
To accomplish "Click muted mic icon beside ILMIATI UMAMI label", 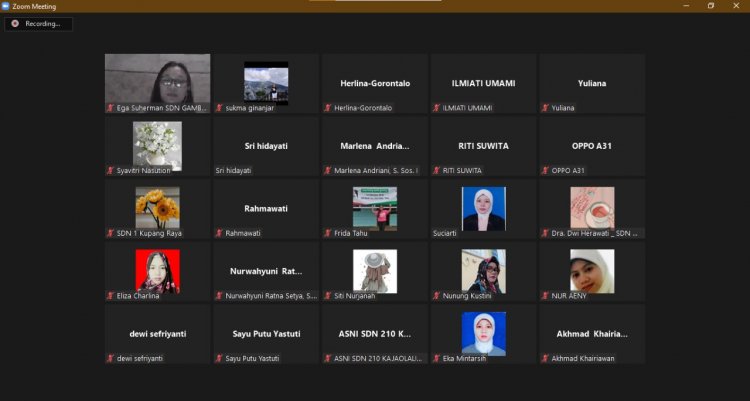I will coord(436,108).
